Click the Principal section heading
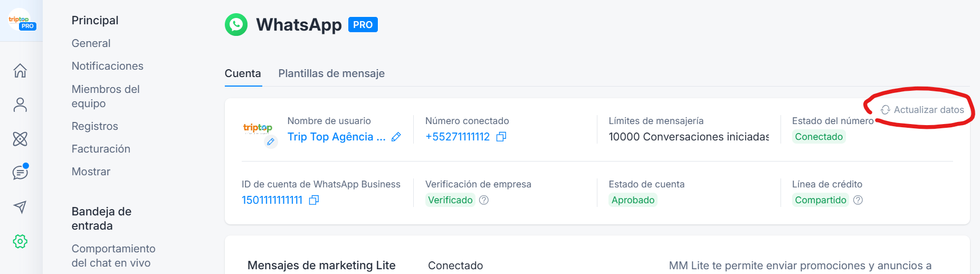Image resolution: width=980 pixels, height=274 pixels. coord(95,20)
